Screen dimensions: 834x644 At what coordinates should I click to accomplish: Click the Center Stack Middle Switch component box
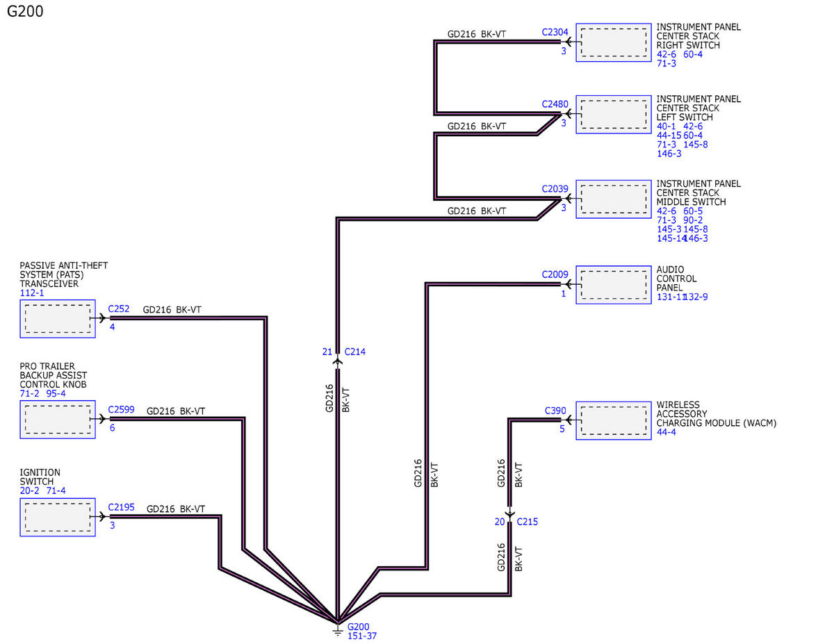[x=614, y=199]
